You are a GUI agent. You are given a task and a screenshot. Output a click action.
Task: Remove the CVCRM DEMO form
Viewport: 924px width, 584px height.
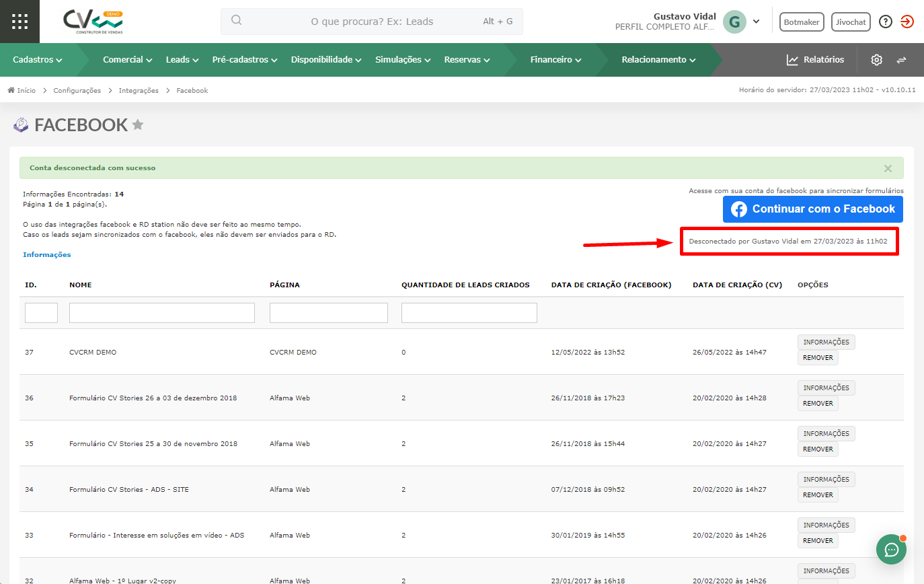click(x=818, y=357)
